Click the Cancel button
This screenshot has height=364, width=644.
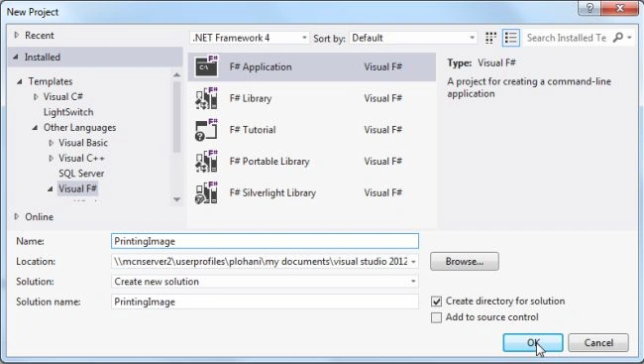tap(598, 342)
